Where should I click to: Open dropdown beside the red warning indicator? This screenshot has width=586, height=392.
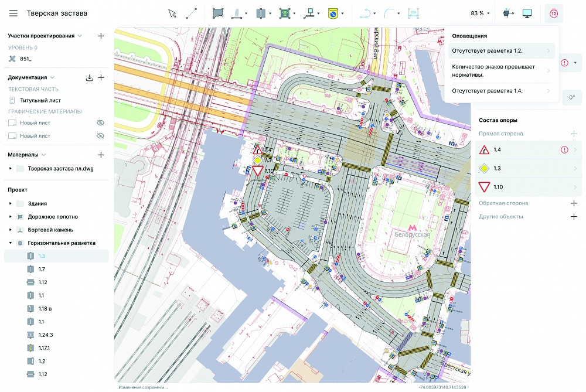(x=575, y=63)
